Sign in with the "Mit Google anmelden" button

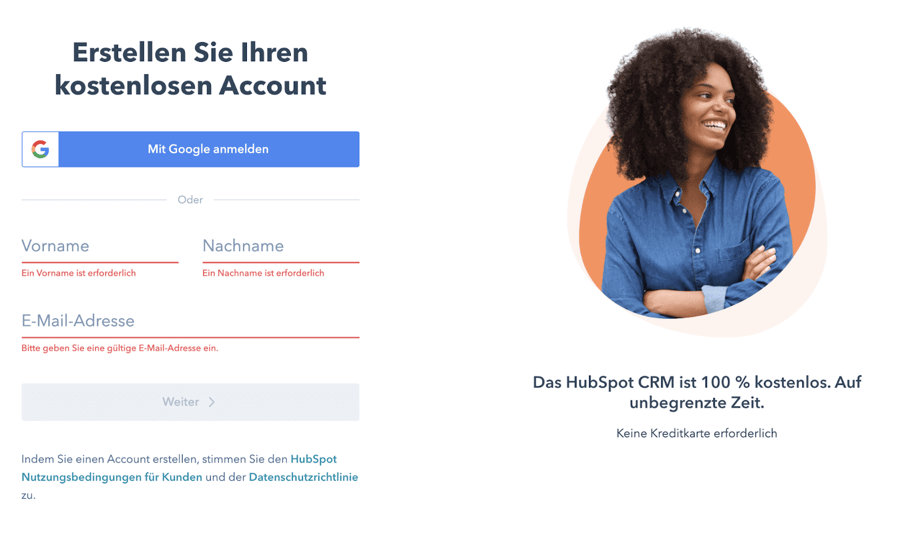(191, 149)
